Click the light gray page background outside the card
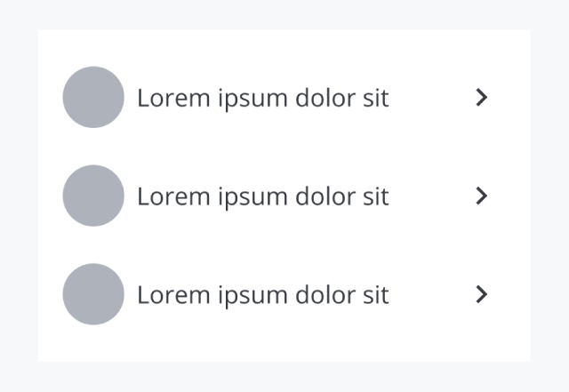569x392 pixels. coord(18,196)
